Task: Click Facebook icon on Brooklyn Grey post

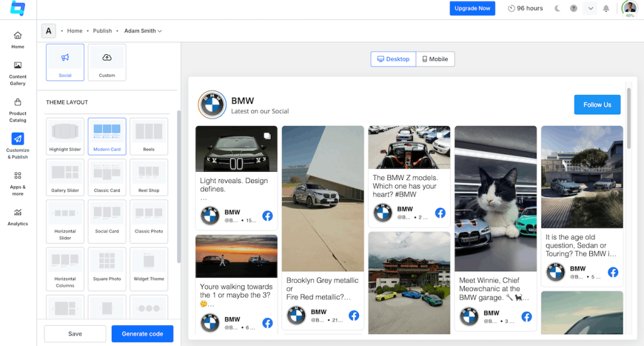Action: point(353,315)
